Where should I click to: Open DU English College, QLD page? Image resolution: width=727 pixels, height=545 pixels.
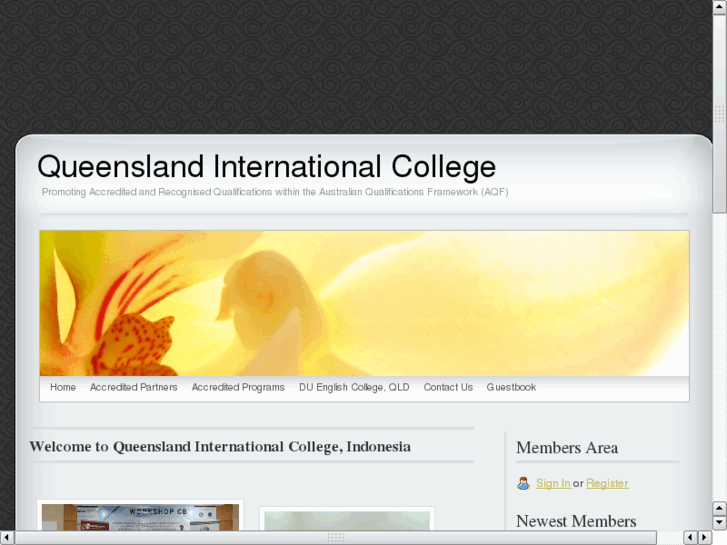(x=354, y=387)
